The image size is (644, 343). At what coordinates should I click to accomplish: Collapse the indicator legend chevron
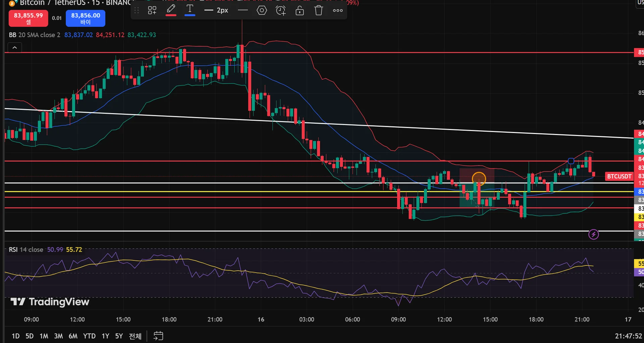pos(15,48)
